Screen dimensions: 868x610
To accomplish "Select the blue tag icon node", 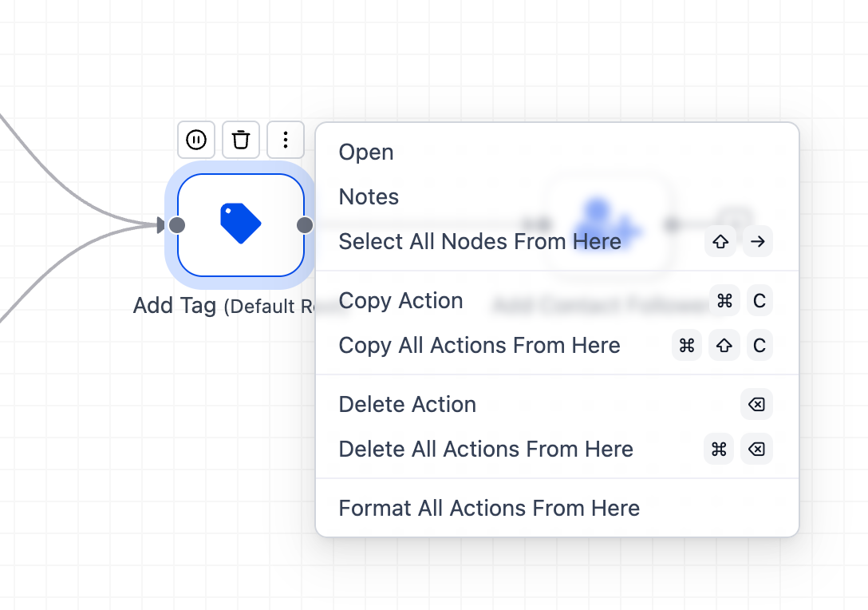I will [241, 224].
